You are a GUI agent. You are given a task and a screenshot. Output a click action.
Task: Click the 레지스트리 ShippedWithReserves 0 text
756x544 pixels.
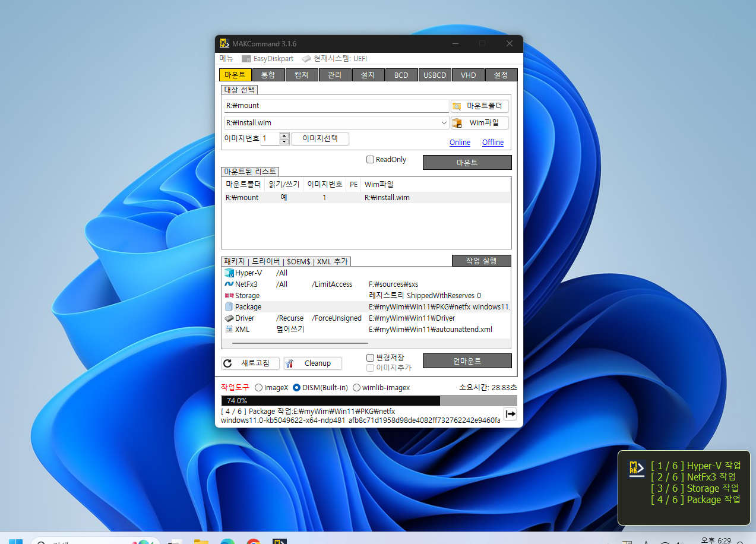pos(425,296)
